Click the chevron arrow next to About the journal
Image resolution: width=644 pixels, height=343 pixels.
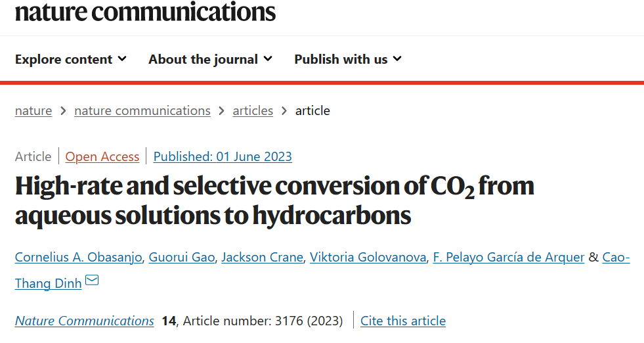(x=268, y=59)
